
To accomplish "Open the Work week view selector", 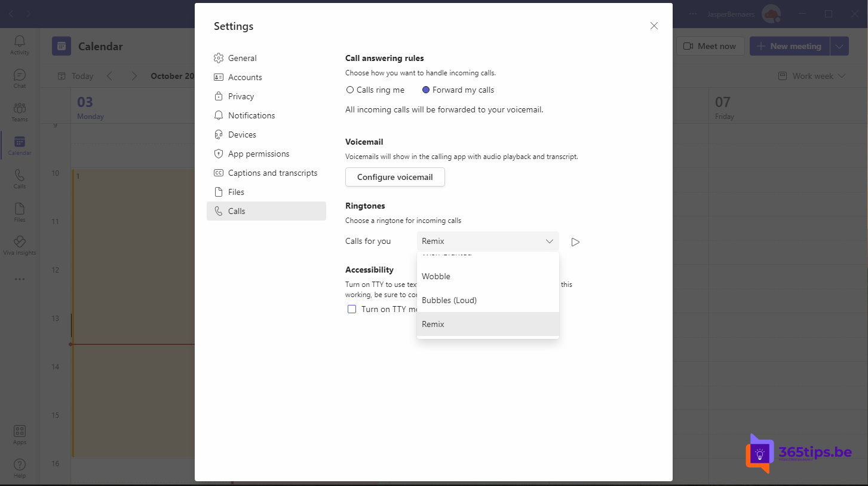I will (x=811, y=76).
